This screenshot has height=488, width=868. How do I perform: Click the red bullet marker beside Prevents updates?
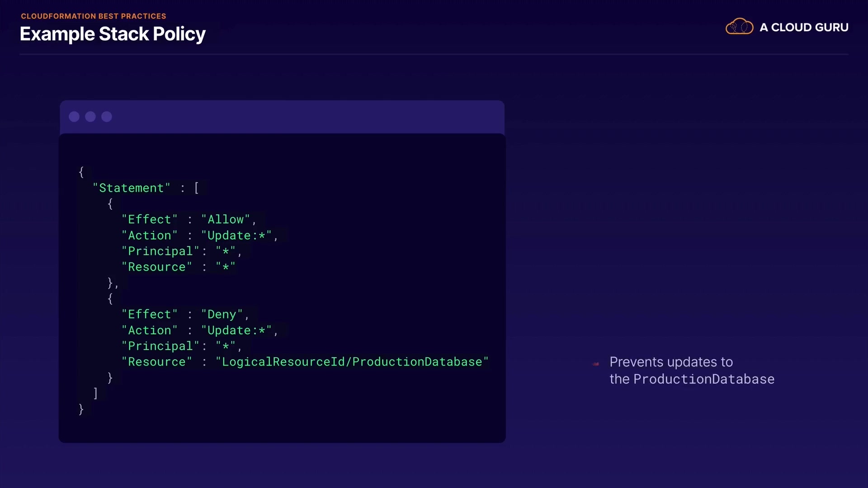coord(596,364)
